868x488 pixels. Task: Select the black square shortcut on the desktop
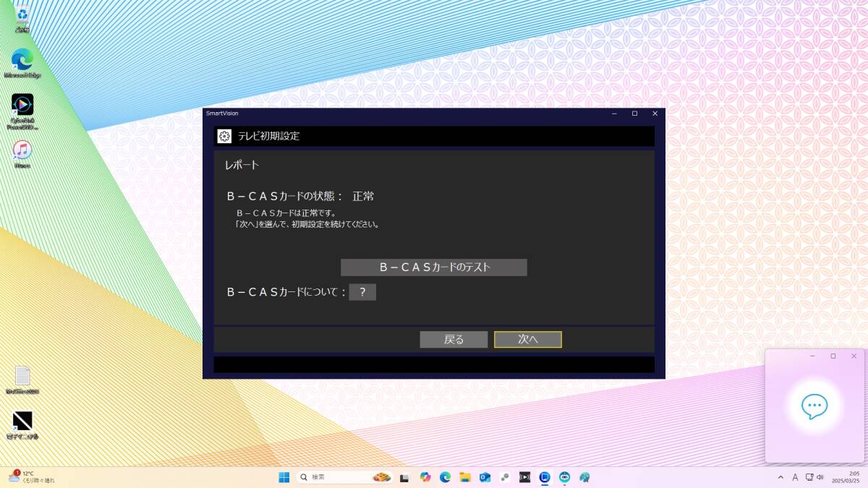click(x=22, y=425)
